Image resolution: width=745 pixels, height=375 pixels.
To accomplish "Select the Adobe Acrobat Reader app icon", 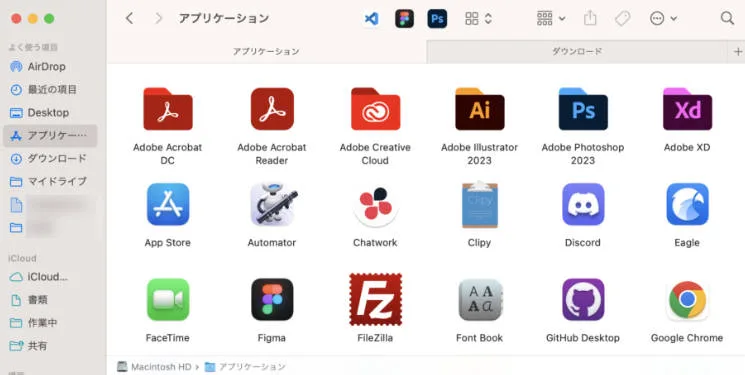I will click(x=272, y=109).
